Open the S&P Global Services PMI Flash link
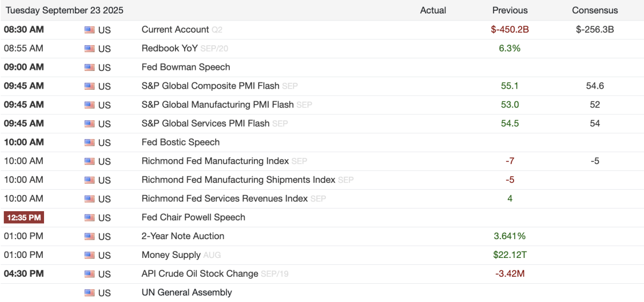644x302 pixels. click(206, 124)
